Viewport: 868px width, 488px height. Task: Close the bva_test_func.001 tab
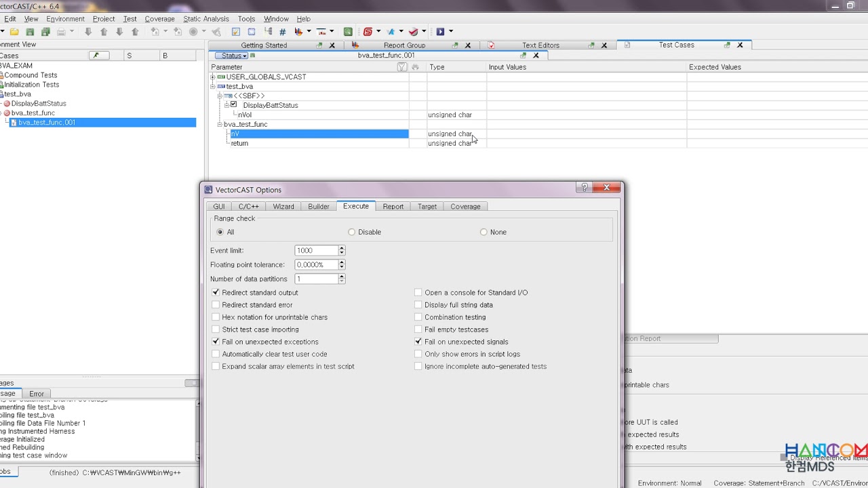[536, 56]
